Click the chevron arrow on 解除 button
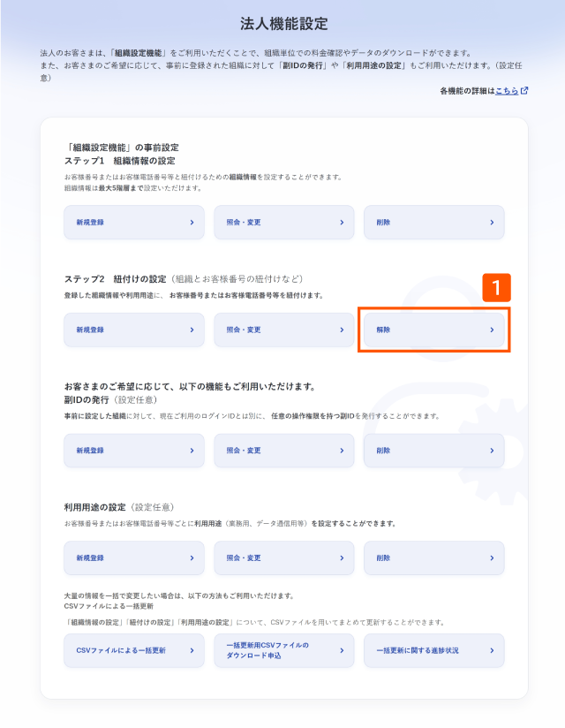Screen dimensions: 565x728 pyautogui.click(x=492, y=330)
